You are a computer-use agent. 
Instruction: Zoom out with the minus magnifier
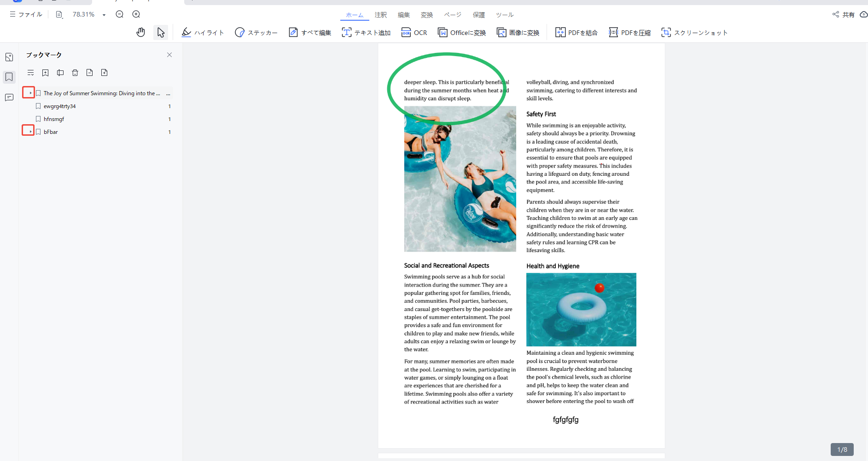pyautogui.click(x=120, y=14)
